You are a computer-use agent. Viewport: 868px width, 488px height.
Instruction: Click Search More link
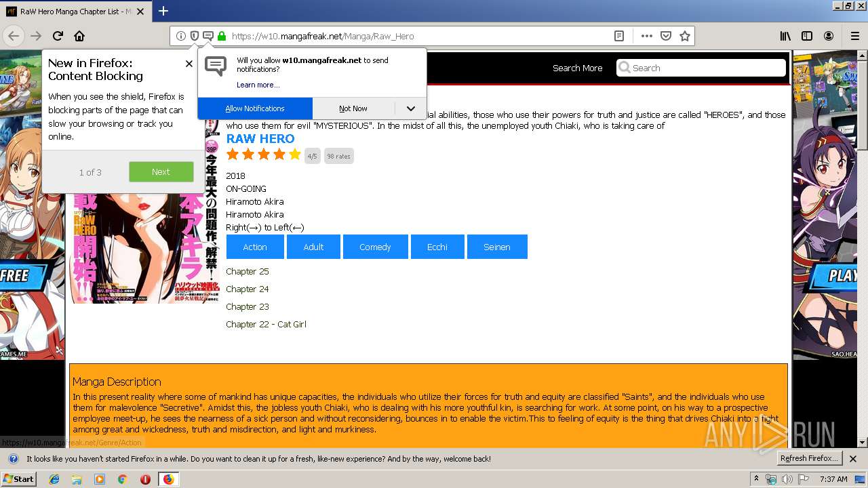(x=577, y=68)
